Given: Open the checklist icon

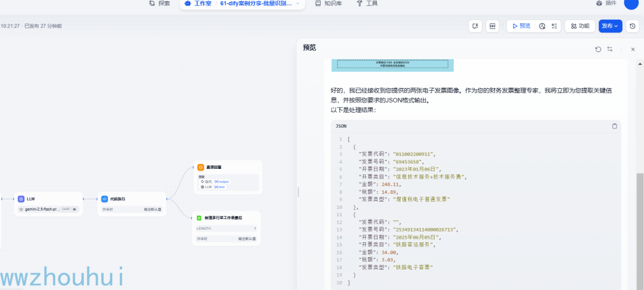Looking at the screenshot, I should point(554,26).
